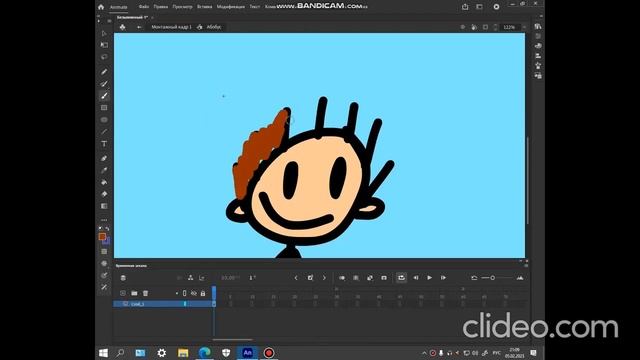Add a new layer folder
The width and height of the screenshot is (640, 360).
pos(134,293)
